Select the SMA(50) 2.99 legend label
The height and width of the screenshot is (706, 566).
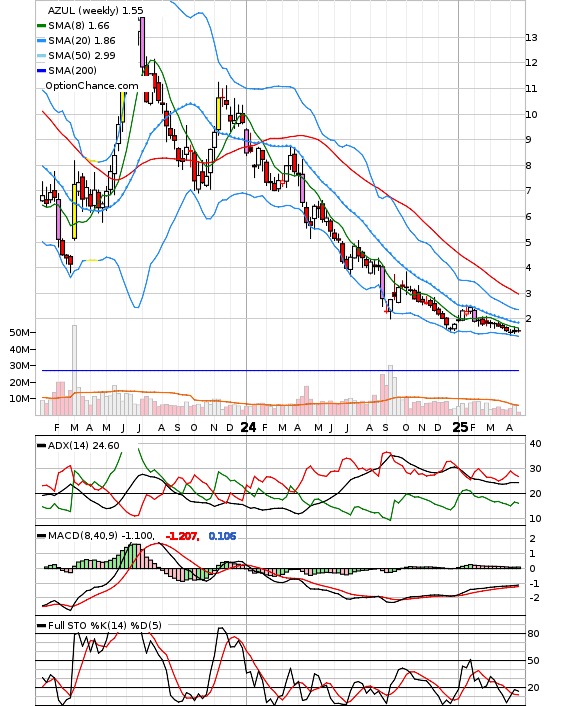pos(82,55)
